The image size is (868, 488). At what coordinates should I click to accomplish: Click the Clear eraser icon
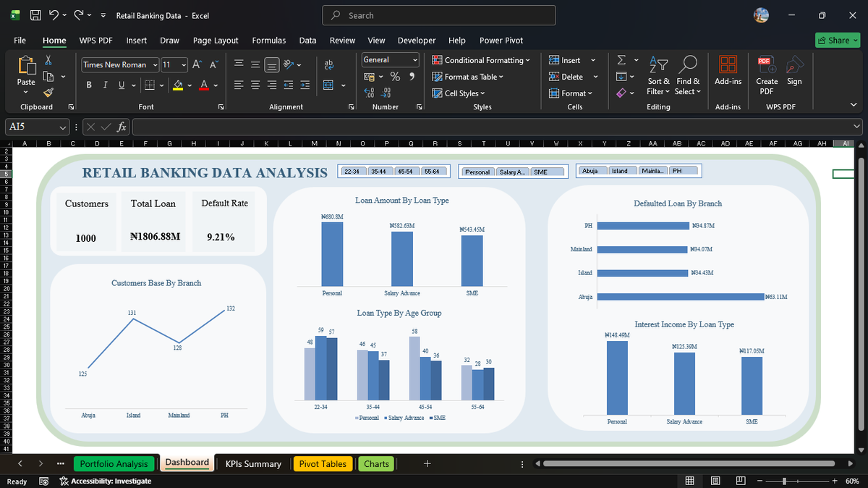point(621,93)
